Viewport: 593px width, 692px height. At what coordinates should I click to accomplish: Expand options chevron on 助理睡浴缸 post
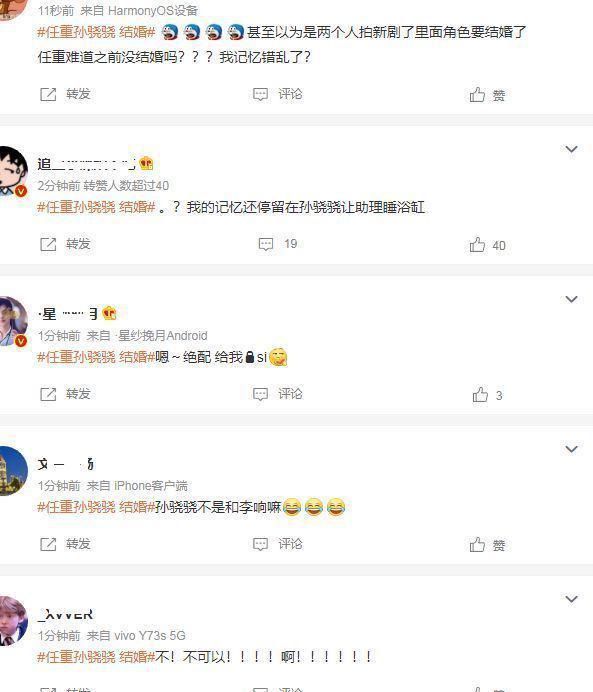click(x=571, y=149)
